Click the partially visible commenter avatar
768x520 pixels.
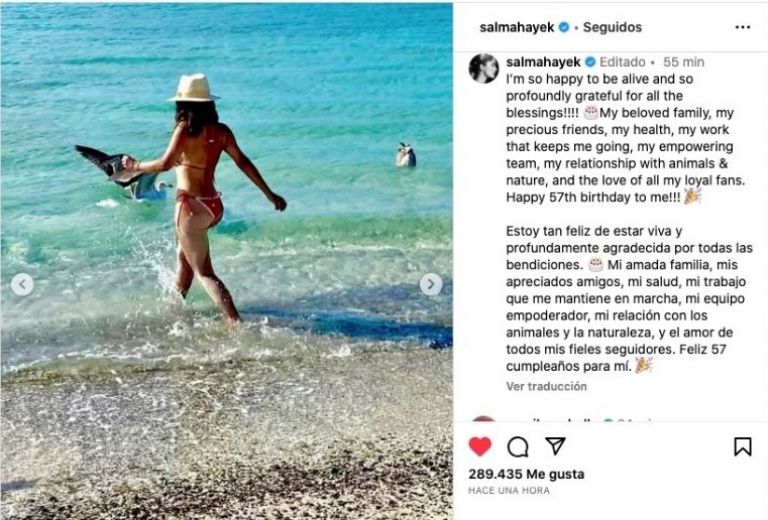tap(483, 419)
